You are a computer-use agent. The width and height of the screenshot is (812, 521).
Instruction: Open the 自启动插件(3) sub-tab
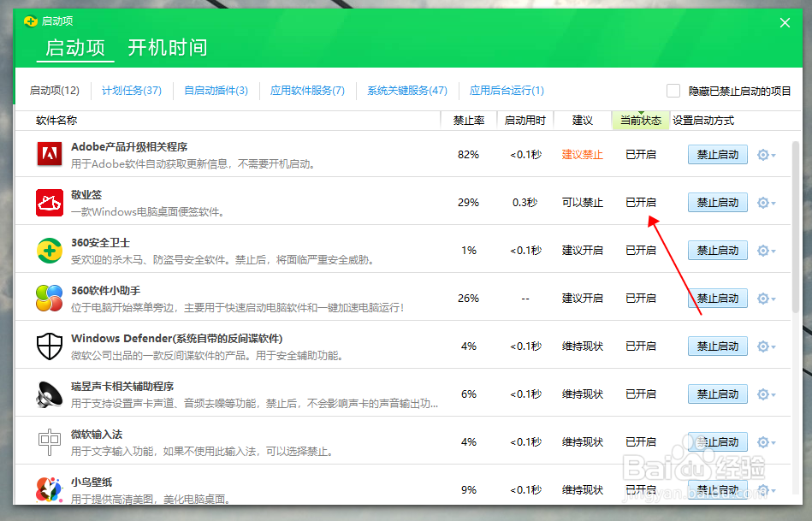216,91
